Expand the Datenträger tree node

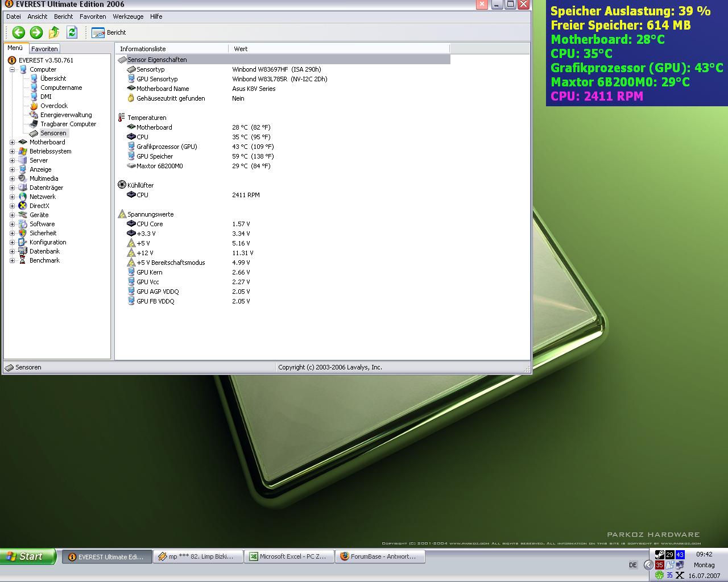point(12,188)
